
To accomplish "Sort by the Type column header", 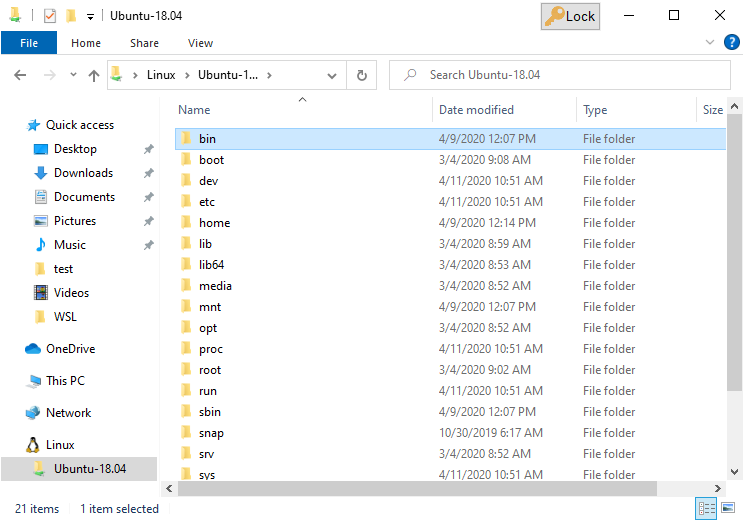I will 595,110.
